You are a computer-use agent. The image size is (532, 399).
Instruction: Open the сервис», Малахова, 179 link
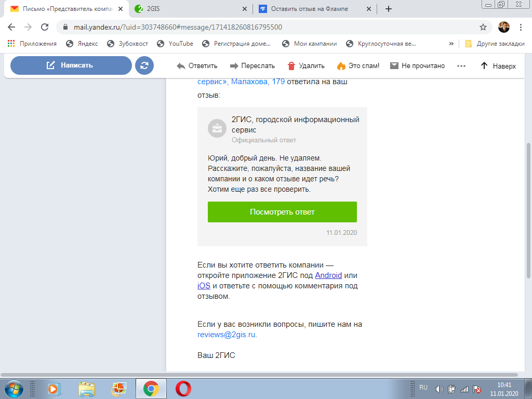(x=241, y=82)
